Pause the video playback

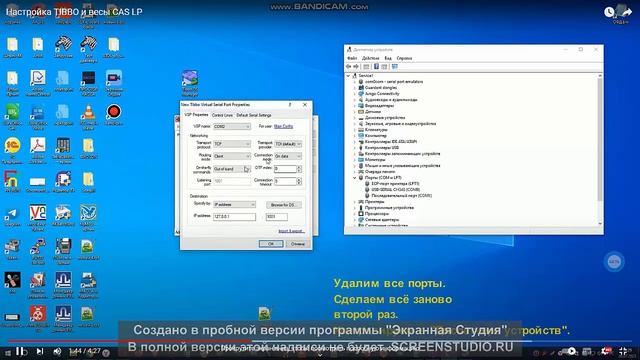20,351
